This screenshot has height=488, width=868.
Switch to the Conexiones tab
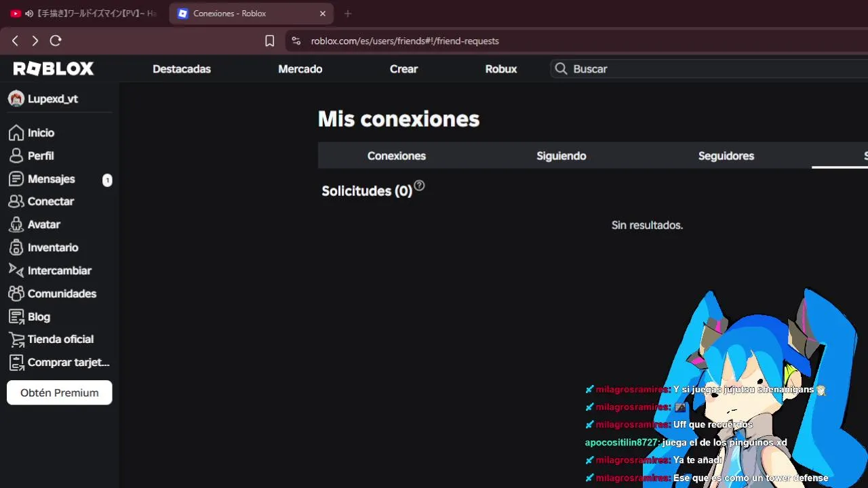click(x=397, y=156)
